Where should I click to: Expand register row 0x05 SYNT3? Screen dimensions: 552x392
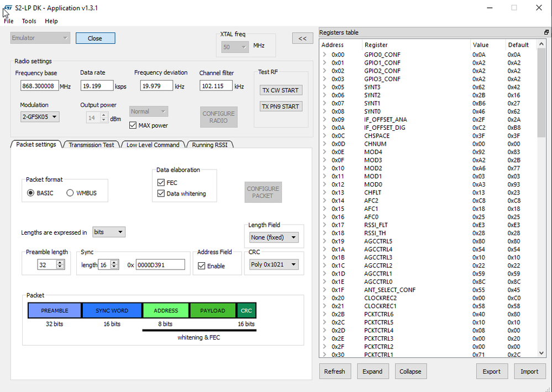pos(324,87)
